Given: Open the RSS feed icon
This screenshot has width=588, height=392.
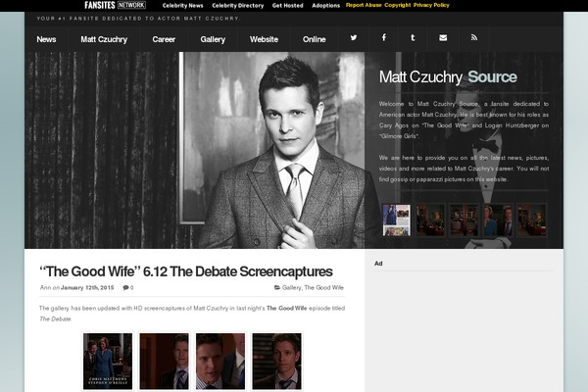Looking at the screenshot, I should point(474,37).
